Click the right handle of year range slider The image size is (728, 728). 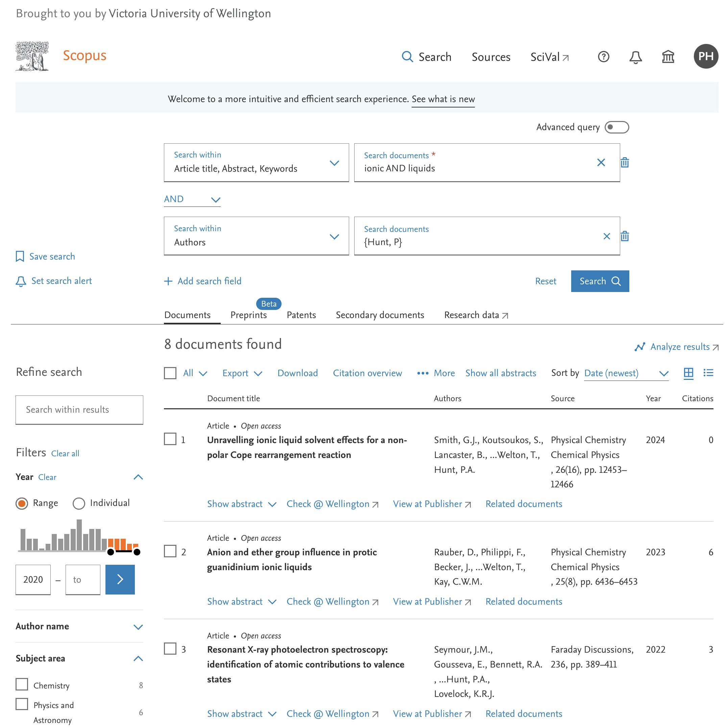[137, 552]
